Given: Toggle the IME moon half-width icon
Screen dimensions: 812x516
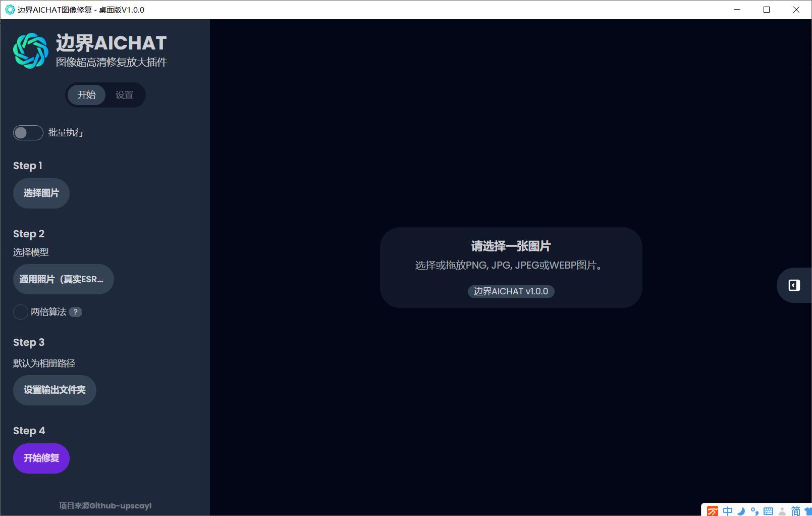Looking at the screenshot, I should coord(741,511).
